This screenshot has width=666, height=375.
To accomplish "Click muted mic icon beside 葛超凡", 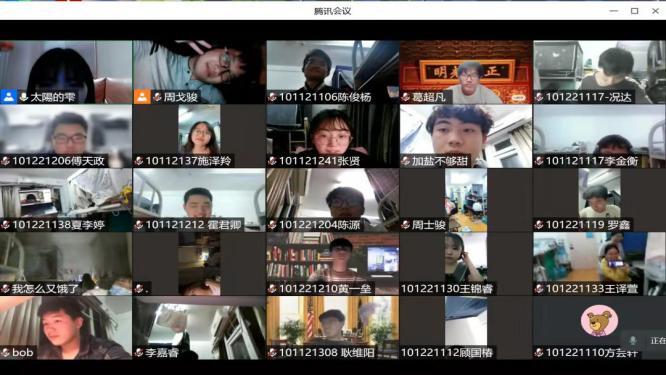I will click(x=406, y=97).
